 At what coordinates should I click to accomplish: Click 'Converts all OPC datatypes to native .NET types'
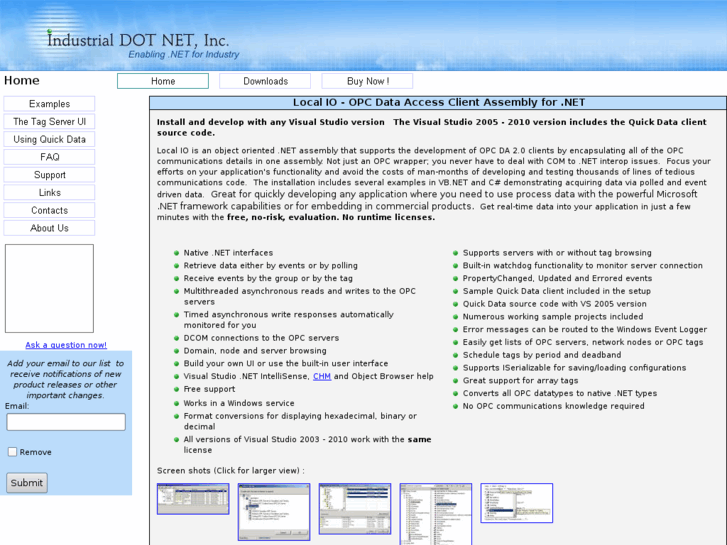[x=560, y=393]
